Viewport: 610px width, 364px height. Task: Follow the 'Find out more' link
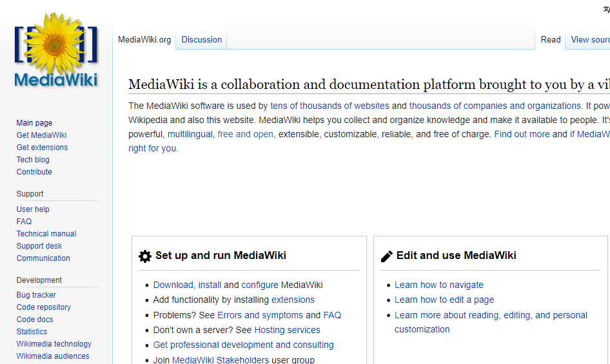[522, 134]
